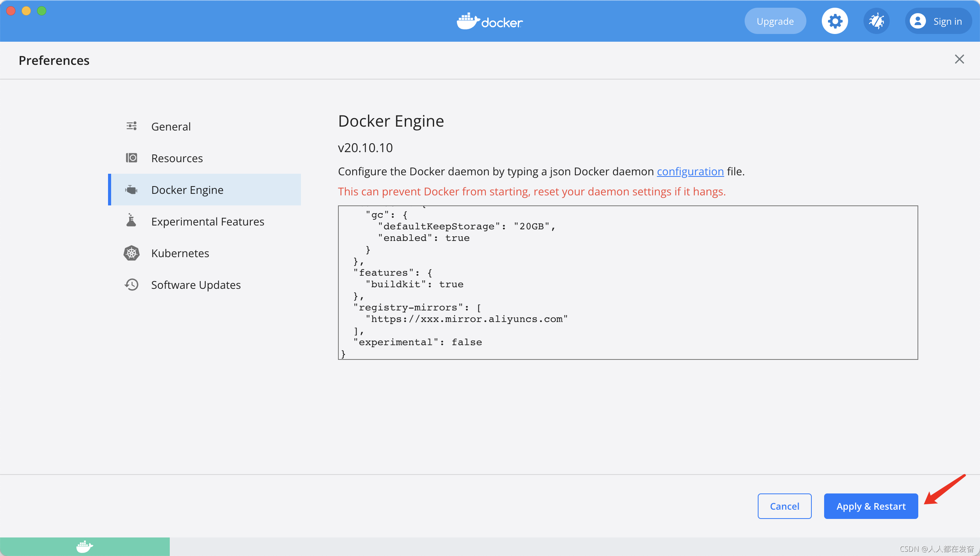Click the Resources disk icon

(x=132, y=158)
